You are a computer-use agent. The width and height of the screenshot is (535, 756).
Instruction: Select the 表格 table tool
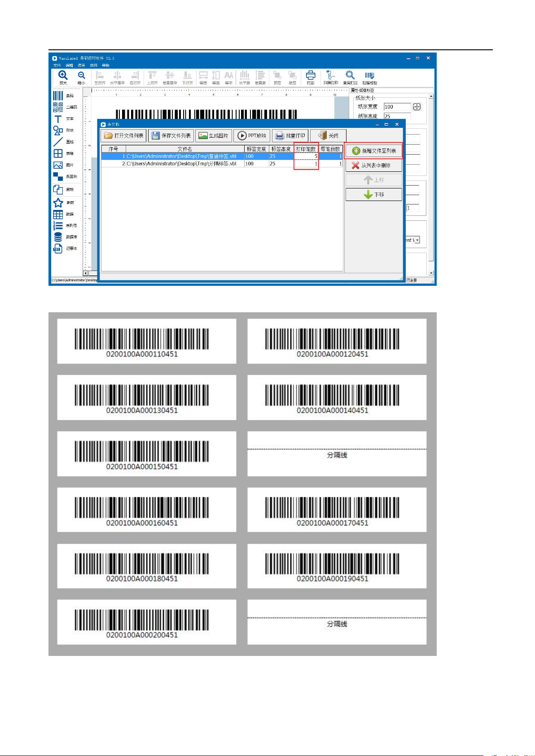(58, 153)
